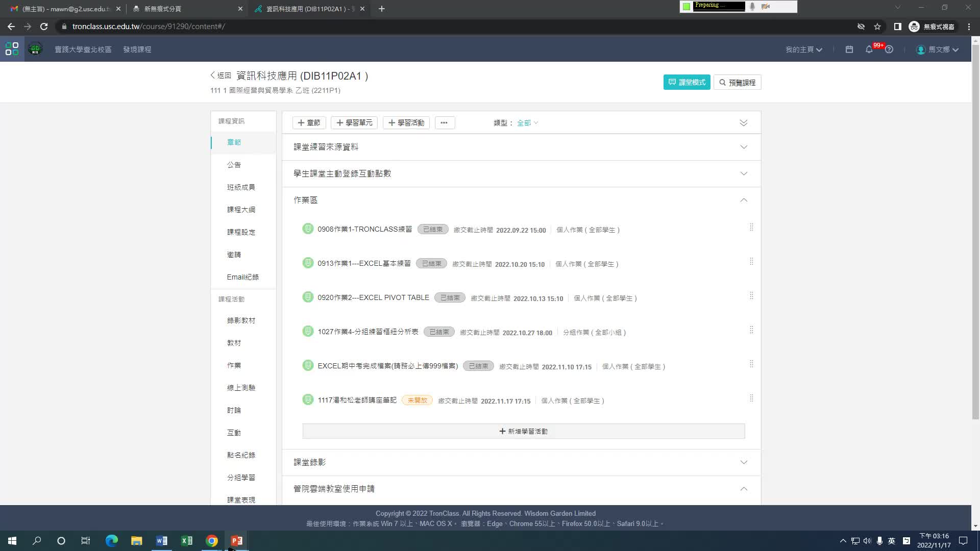Click the 0920作業2 PIVOT TABLE homework icon
This screenshot has width=980, height=551.
tap(308, 297)
